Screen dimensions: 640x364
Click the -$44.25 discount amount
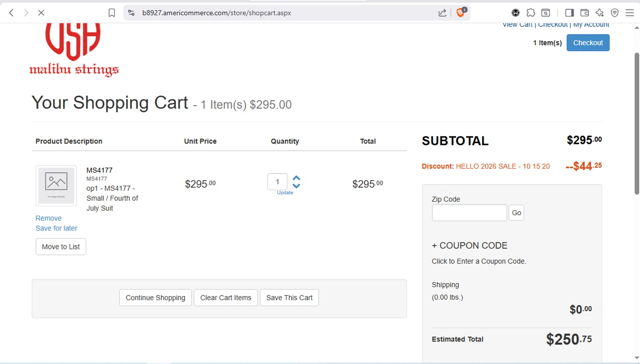[584, 166]
